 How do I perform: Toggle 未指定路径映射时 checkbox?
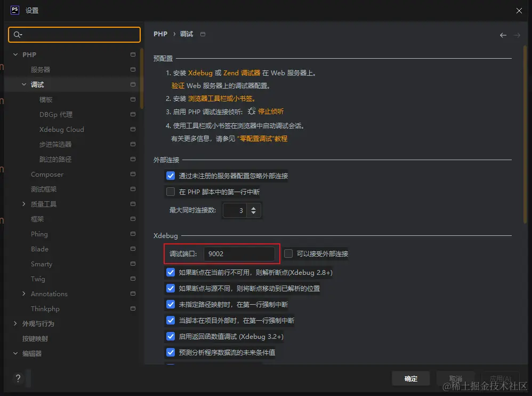tap(171, 304)
